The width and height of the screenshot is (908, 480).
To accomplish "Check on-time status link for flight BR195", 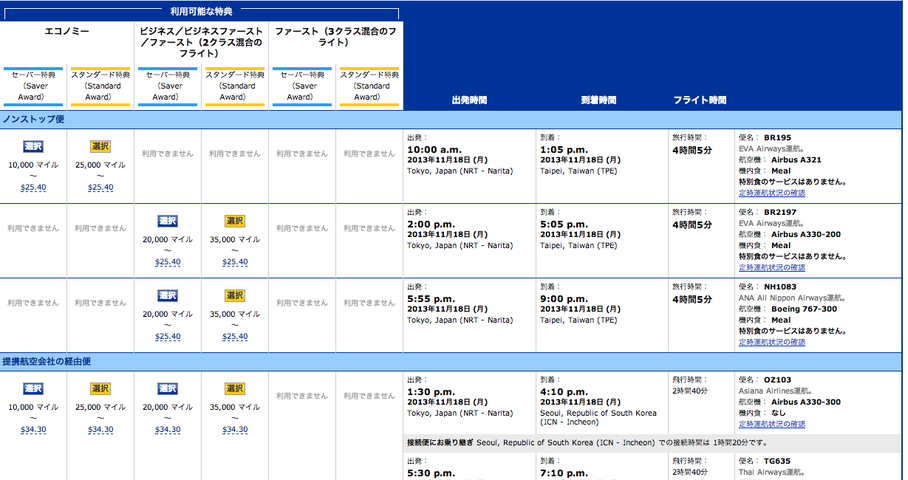I will [772, 193].
